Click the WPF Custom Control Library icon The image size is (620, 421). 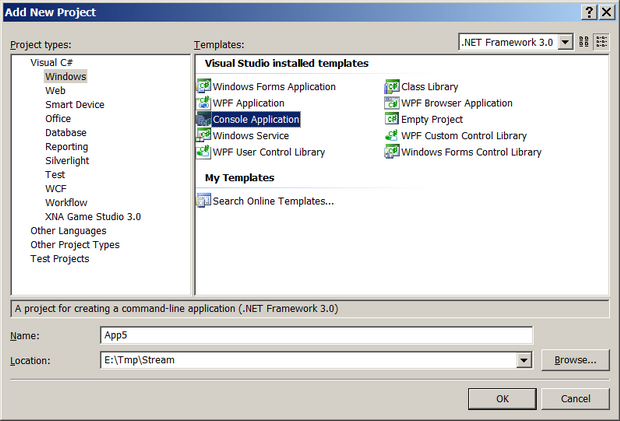point(392,136)
